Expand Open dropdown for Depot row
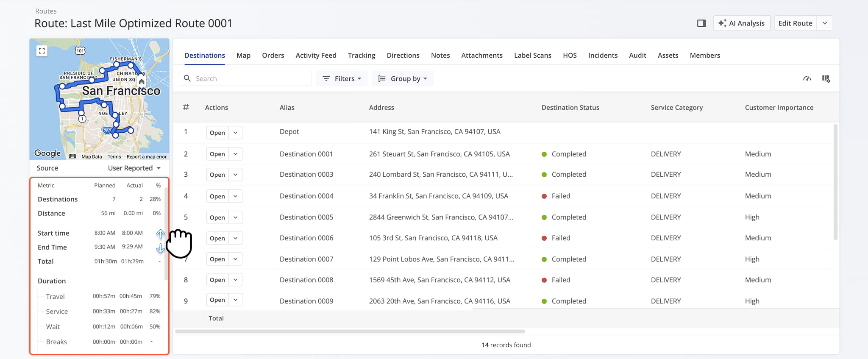The image size is (868, 359). [x=236, y=133]
